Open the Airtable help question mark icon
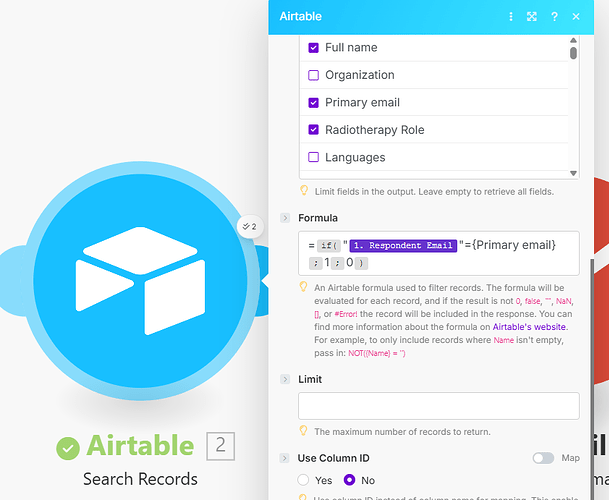Viewport: 609px width, 500px height. (554, 16)
